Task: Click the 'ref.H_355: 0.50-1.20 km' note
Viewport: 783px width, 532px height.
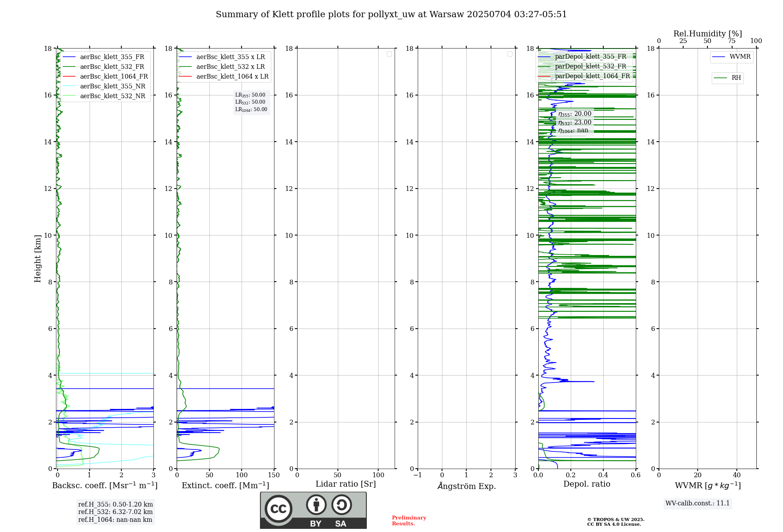Action: pos(115,505)
